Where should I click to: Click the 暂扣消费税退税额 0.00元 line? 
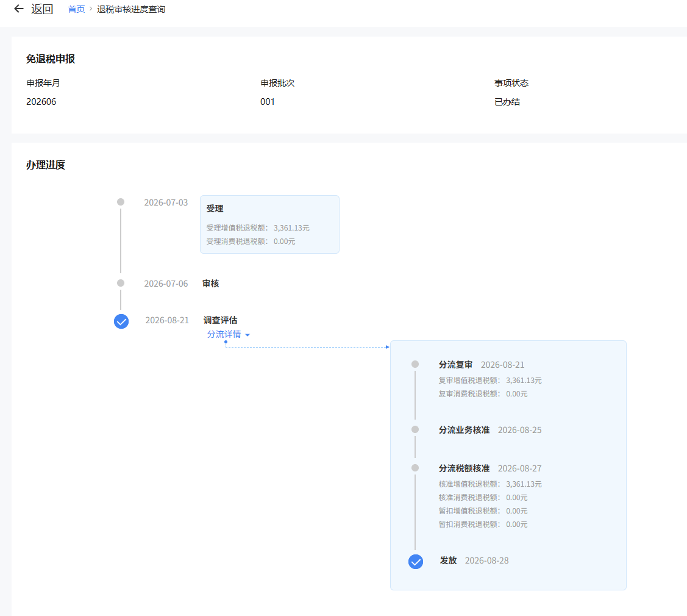tap(483, 525)
